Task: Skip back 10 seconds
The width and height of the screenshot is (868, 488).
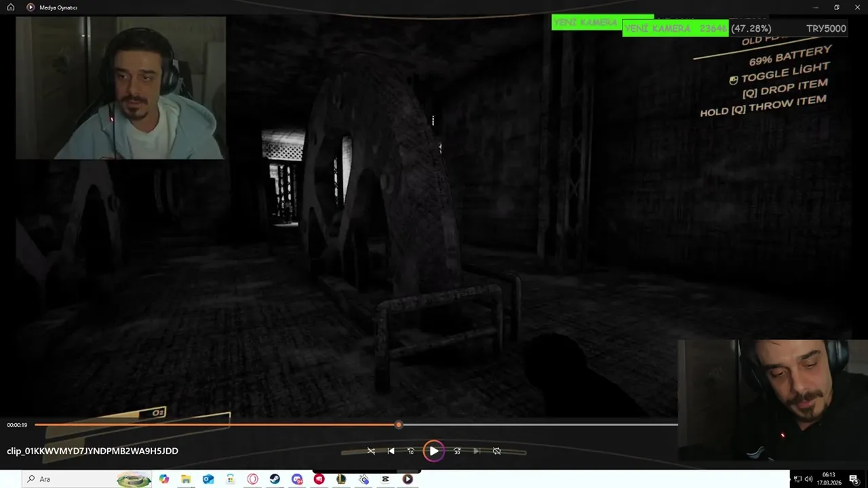Action: (x=410, y=451)
